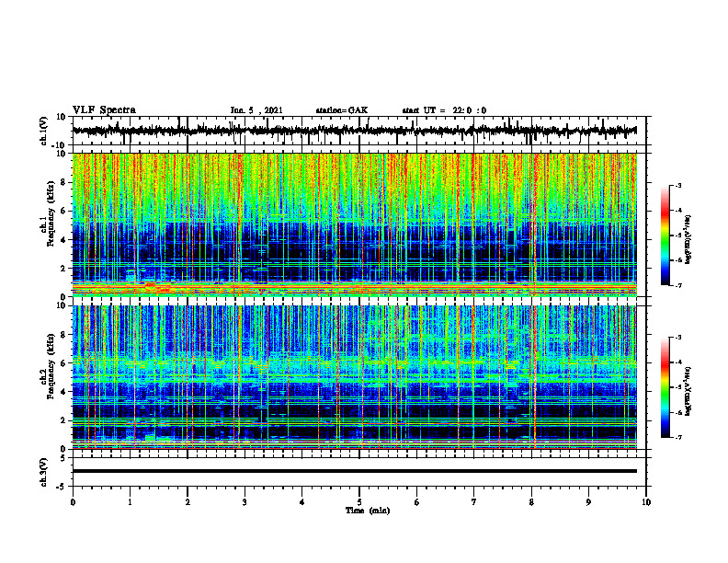Click the '6' kHz tick on ch.2 spectrogram axis
728x563 pixels.
pos(63,363)
